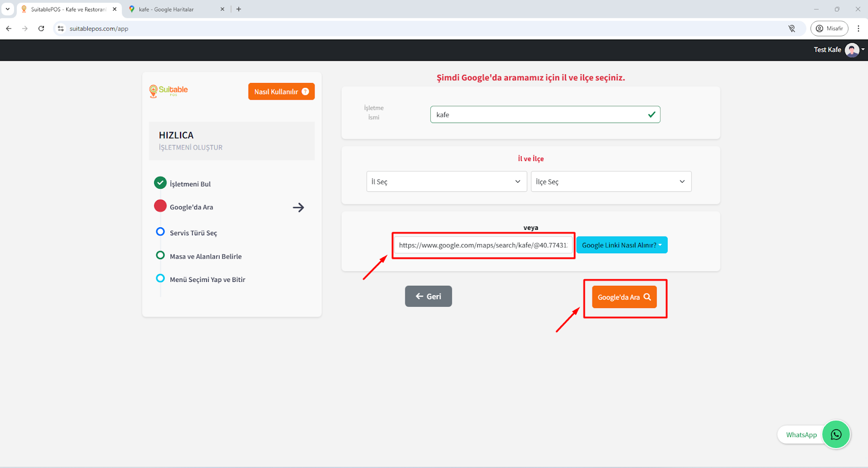Screen dimensions: 868x468
Task: Close the Google Haritalar tab
Action: 222,9
